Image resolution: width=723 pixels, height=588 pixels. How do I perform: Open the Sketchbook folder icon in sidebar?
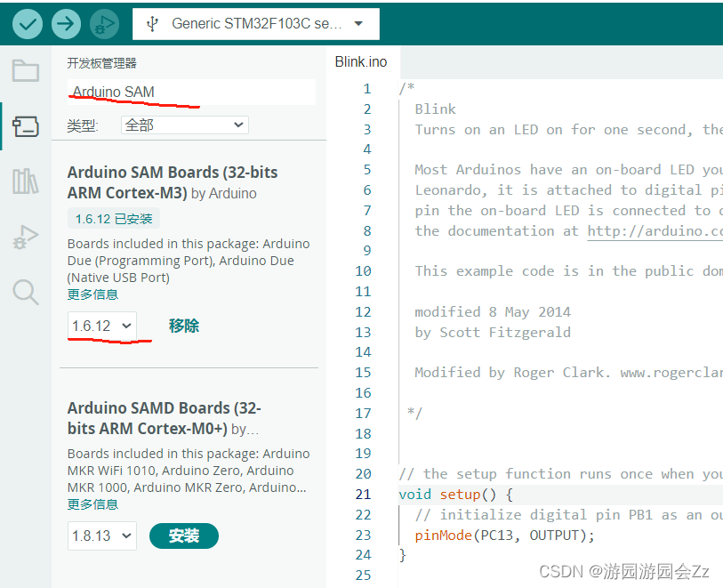[x=26, y=70]
